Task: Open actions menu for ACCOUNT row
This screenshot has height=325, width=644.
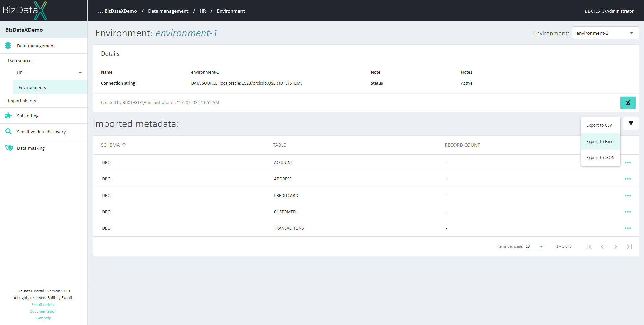Action: click(x=628, y=163)
